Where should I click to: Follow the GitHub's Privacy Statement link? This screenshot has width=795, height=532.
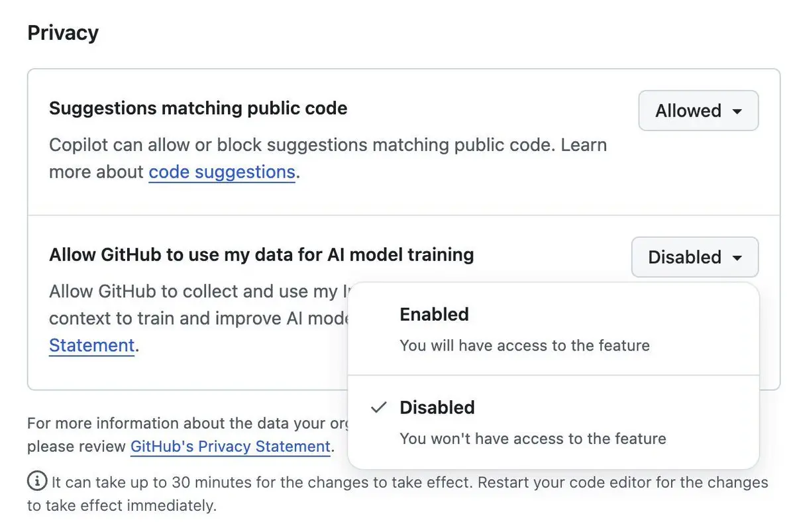(x=230, y=447)
